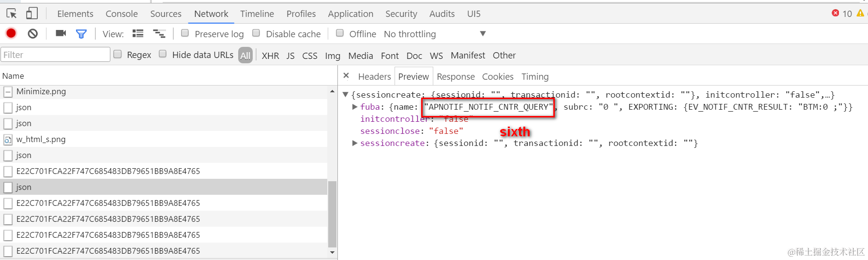
Task: Filter requests by Img
Action: click(333, 56)
